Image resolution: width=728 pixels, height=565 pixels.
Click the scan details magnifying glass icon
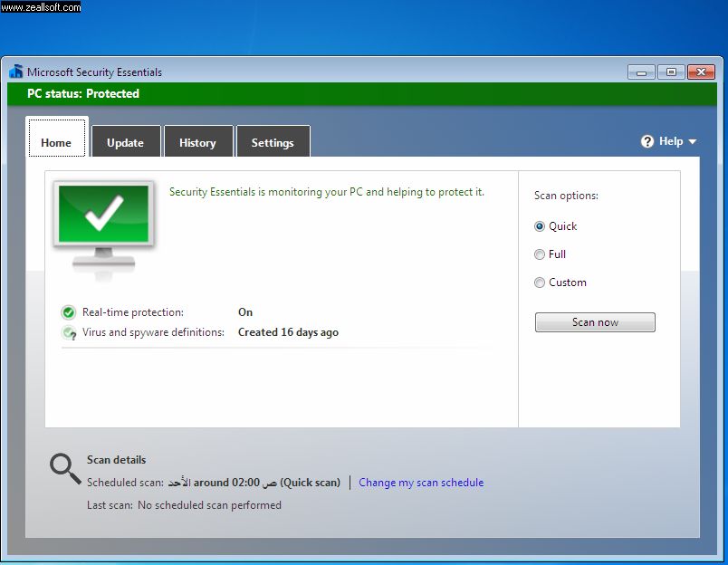point(65,468)
